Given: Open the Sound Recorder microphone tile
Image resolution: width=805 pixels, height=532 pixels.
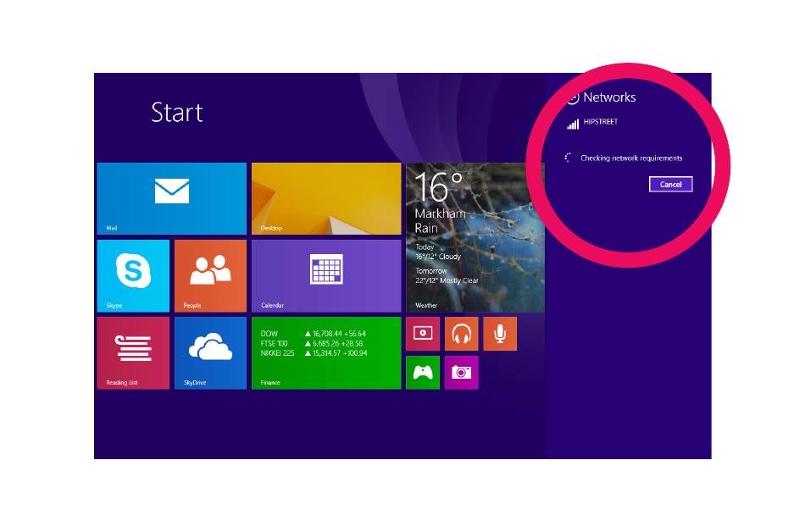Looking at the screenshot, I should [x=500, y=334].
